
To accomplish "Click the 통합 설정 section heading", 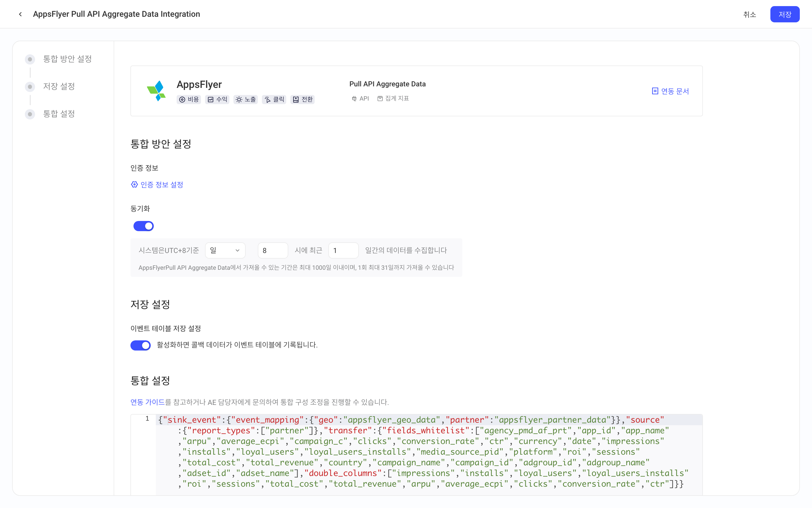I will 150,380.
